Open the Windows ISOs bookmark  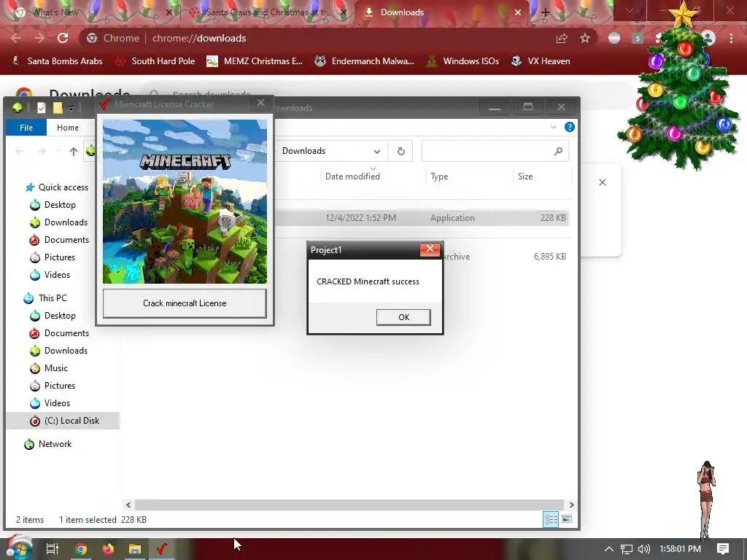[x=462, y=61]
